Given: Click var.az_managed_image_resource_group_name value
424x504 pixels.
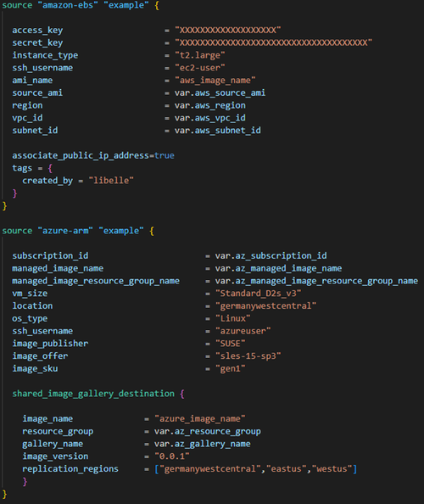Looking at the screenshot, I should [316, 281].
